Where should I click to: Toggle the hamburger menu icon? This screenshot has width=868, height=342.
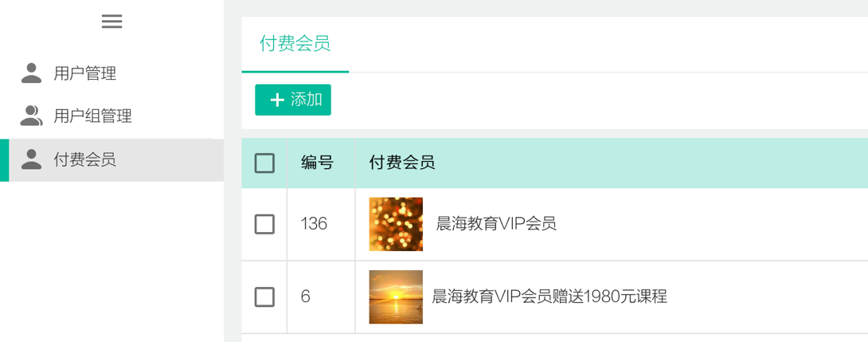click(x=111, y=22)
